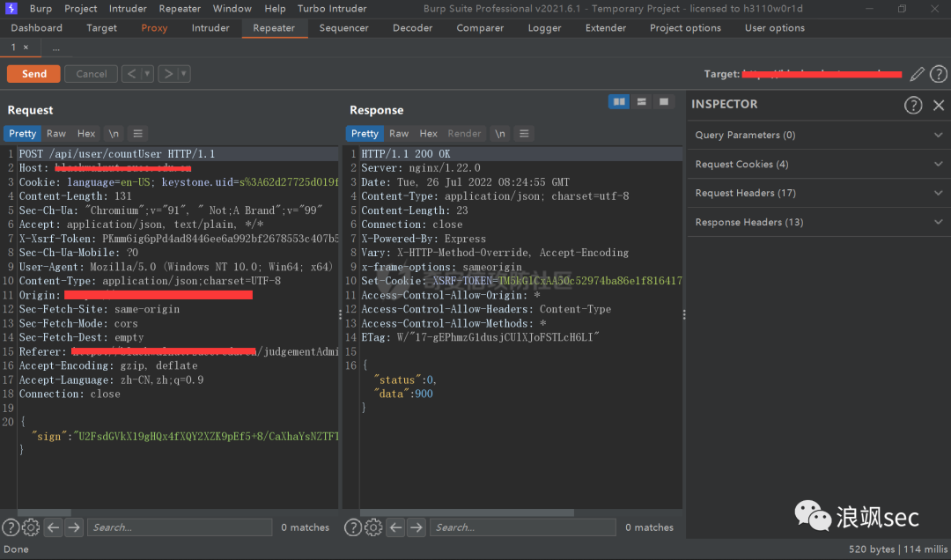
Task: Click the Cancel button
Action: 91,74
